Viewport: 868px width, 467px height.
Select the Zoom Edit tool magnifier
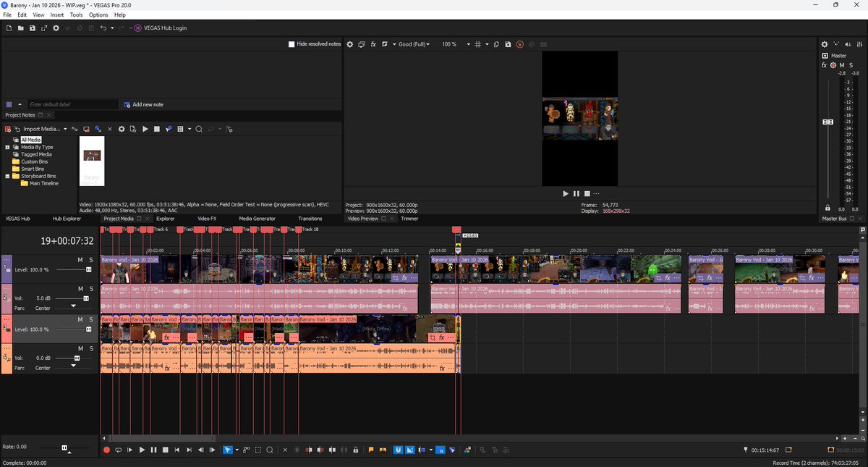(270, 450)
